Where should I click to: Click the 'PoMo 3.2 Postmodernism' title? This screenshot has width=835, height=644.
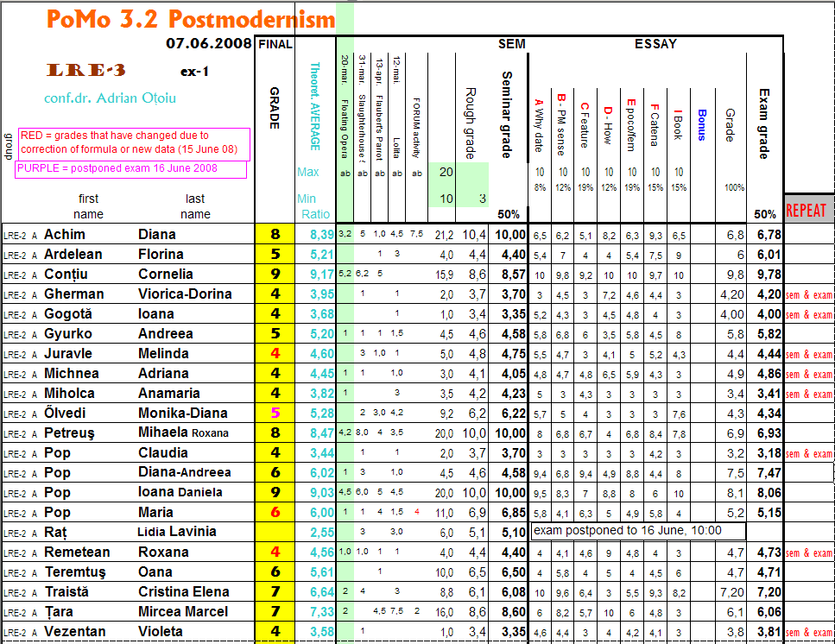[191, 19]
